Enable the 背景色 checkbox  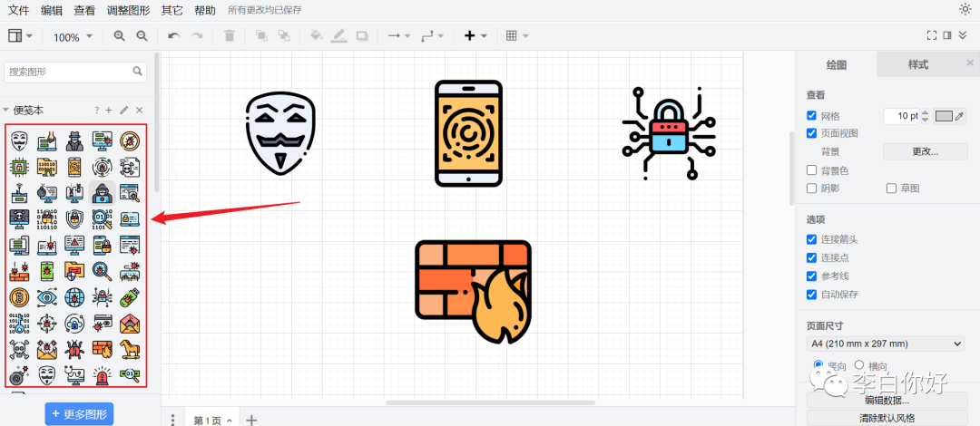point(812,169)
